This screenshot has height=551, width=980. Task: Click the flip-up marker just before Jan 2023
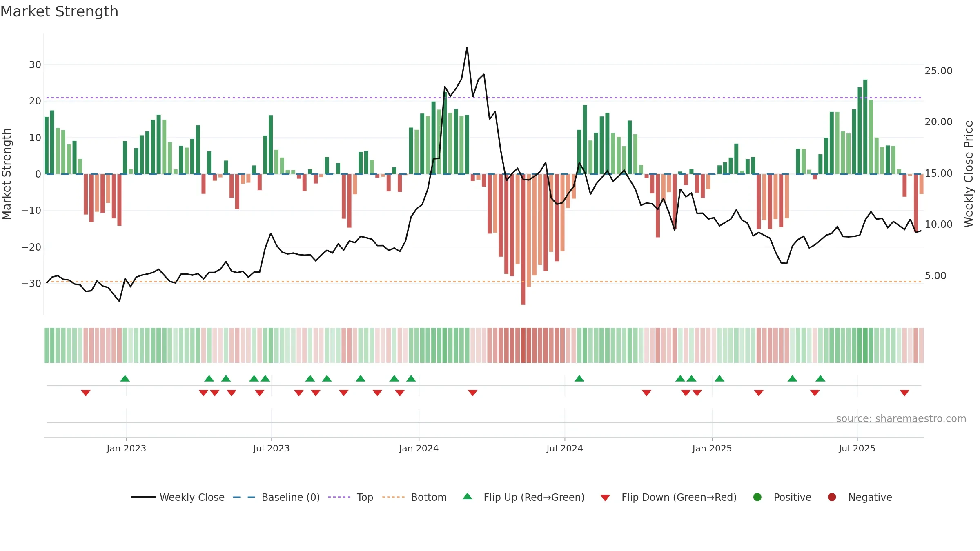(x=125, y=378)
